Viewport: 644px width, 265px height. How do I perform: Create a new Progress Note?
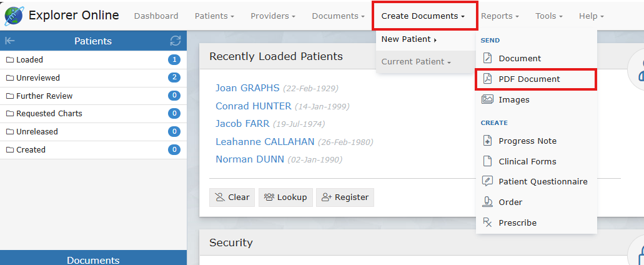coord(527,141)
